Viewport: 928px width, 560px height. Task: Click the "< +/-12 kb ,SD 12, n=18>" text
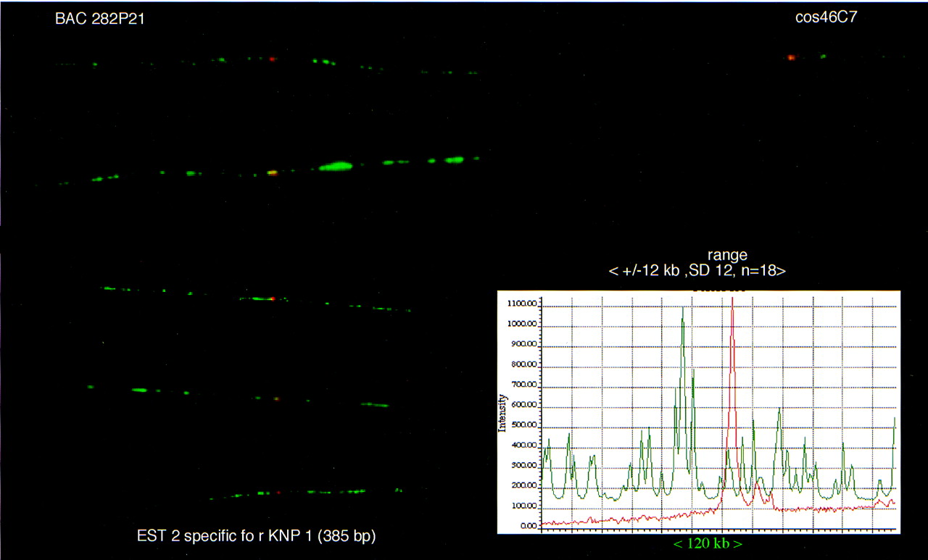(x=697, y=271)
